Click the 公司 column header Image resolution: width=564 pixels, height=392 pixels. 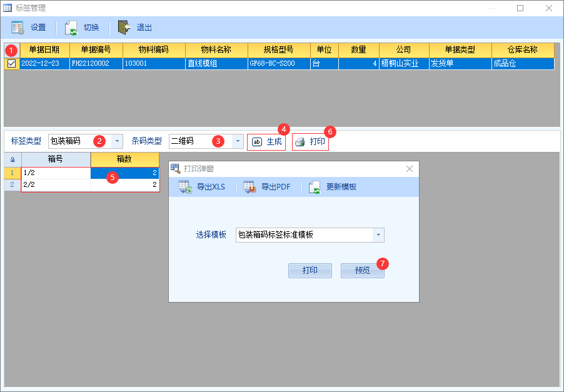coord(404,50)
